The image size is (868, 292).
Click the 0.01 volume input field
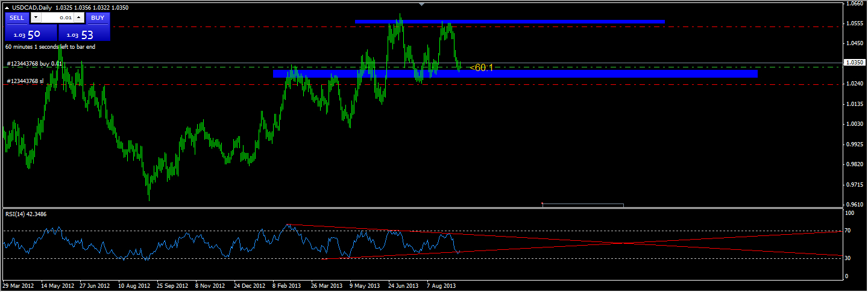coord(57,18)
